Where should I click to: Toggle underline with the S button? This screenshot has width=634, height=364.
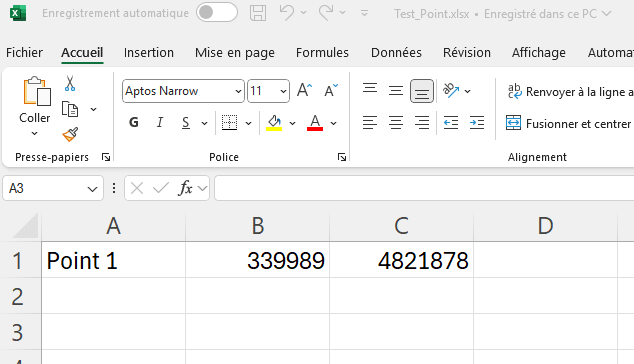click(186, 123)
